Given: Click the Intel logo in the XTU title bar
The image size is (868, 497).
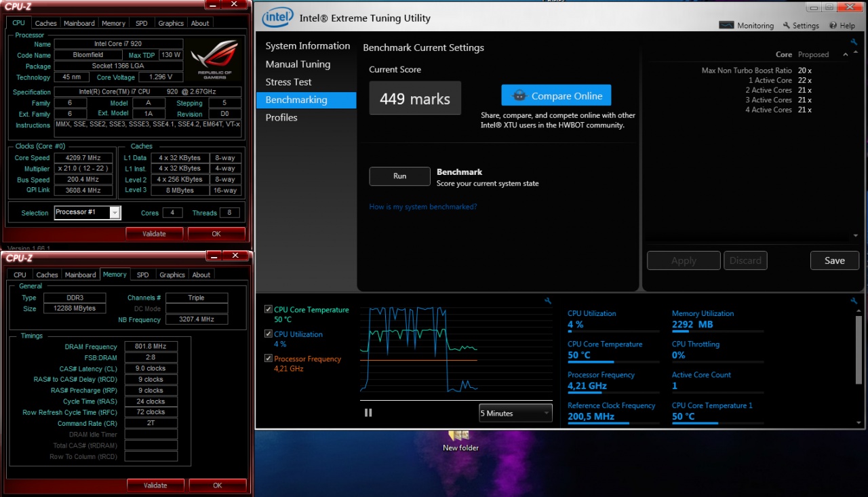Looking at the screenshot, I should [x=277, y=18].
